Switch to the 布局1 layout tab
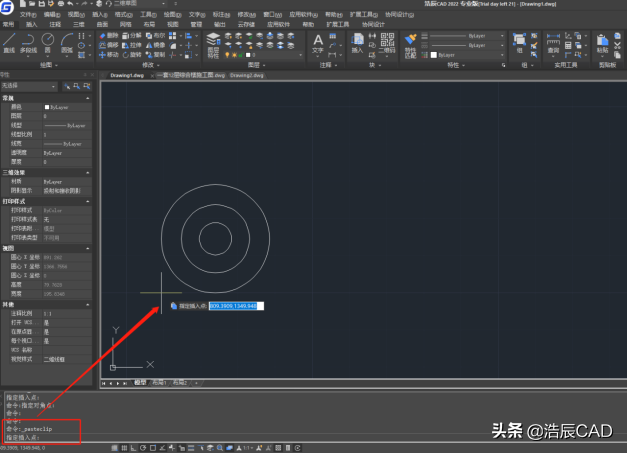The image size is (627, 453). [158, 383]
